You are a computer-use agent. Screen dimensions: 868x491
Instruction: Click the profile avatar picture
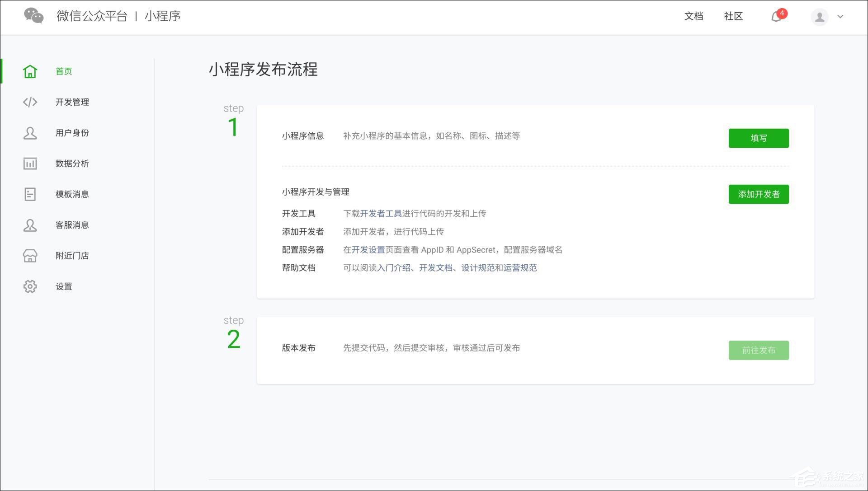pyautogui.click(x=820, y=17)
